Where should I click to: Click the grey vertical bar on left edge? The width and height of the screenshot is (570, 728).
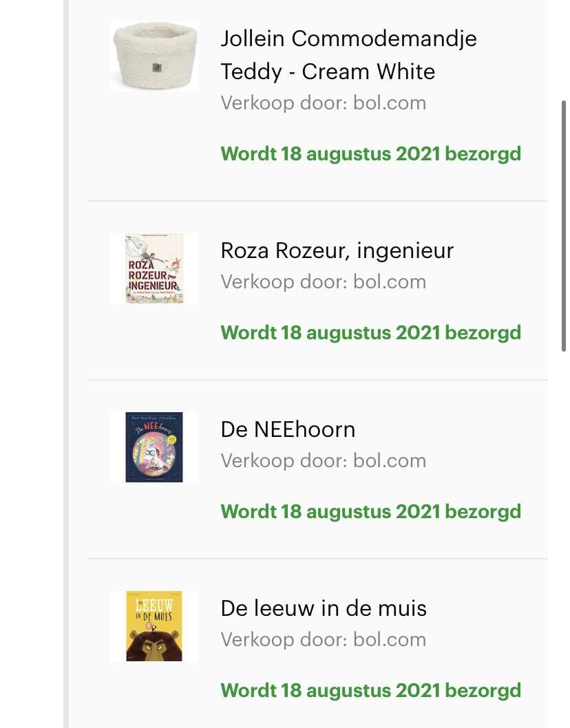tap(66, 364)
